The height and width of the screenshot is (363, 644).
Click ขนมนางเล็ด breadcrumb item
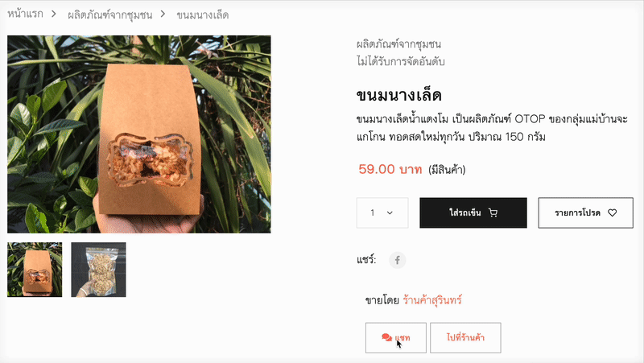coord(203,14)
